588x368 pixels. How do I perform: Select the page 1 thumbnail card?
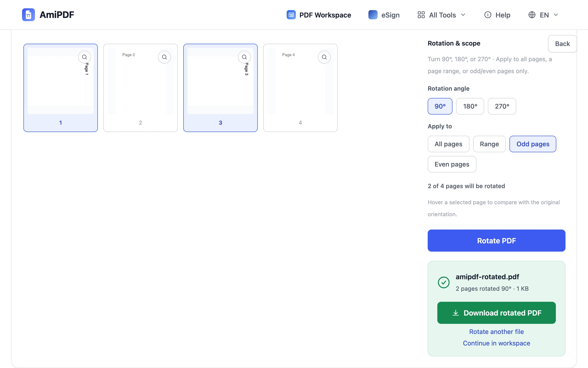click(x=61, y=88)
